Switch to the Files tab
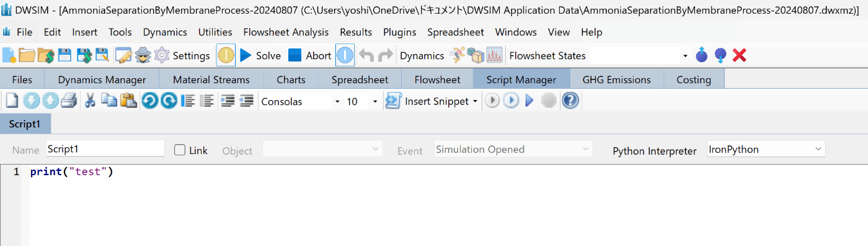 (x=22, y=80)
